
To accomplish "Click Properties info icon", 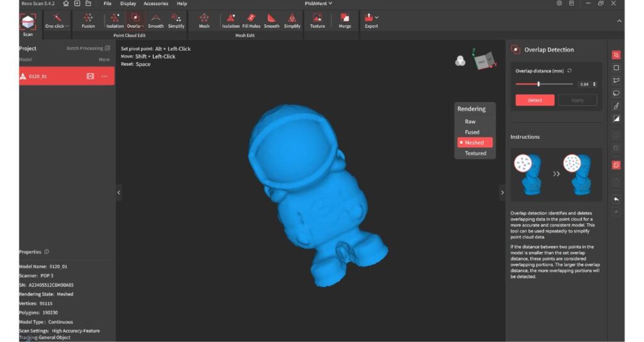I will tap(47, 251).
